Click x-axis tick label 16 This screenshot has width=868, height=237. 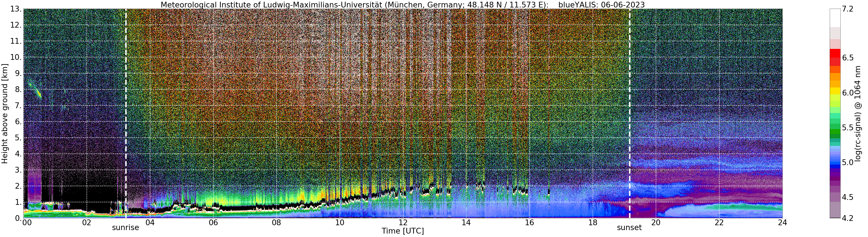pyautogui.click(x=529, y=223)
